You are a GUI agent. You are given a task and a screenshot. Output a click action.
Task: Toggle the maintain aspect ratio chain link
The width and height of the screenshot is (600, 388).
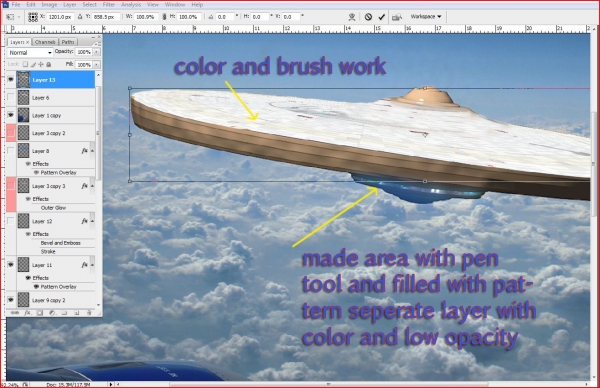(x=164, y=17)
